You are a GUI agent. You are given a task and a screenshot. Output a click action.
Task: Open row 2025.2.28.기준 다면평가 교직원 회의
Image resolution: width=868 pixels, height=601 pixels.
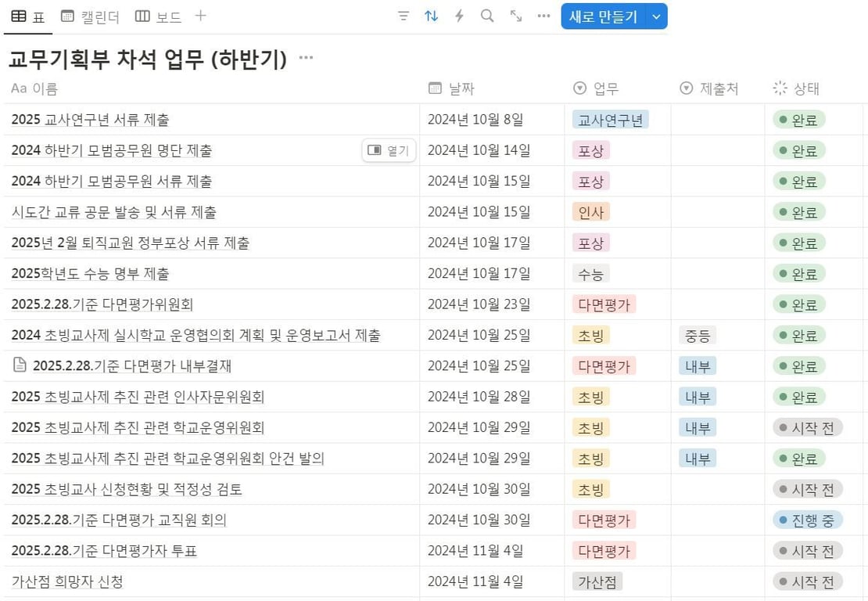(119, 520)
